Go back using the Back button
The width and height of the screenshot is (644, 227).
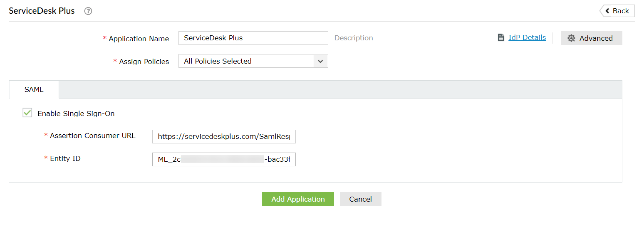(x=618, y=11)
